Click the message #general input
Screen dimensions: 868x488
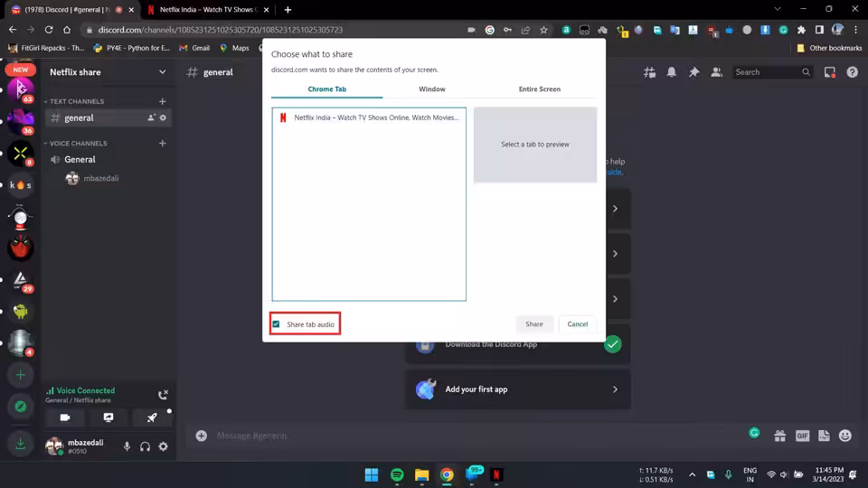point(476,436)
